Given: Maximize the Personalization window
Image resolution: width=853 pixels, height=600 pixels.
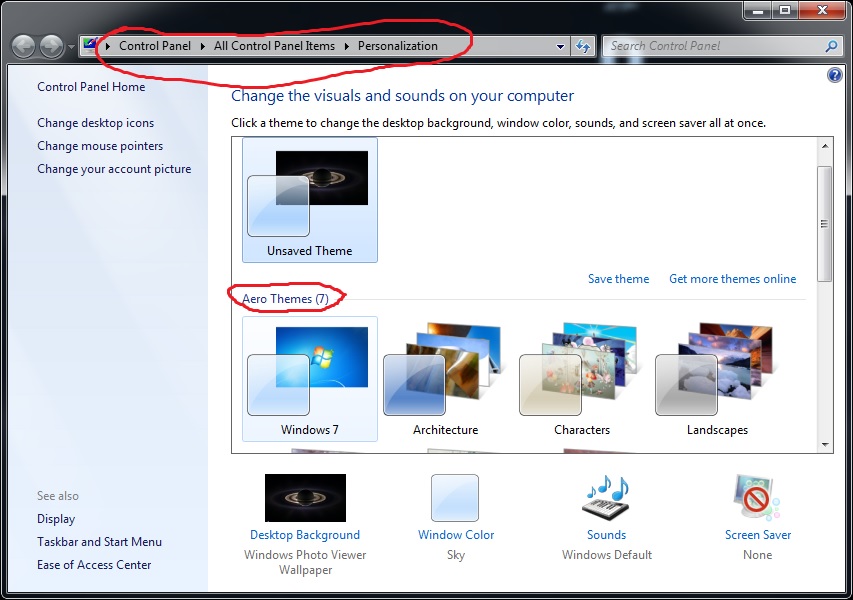Looking at the screenshot, I should point(785,10).
